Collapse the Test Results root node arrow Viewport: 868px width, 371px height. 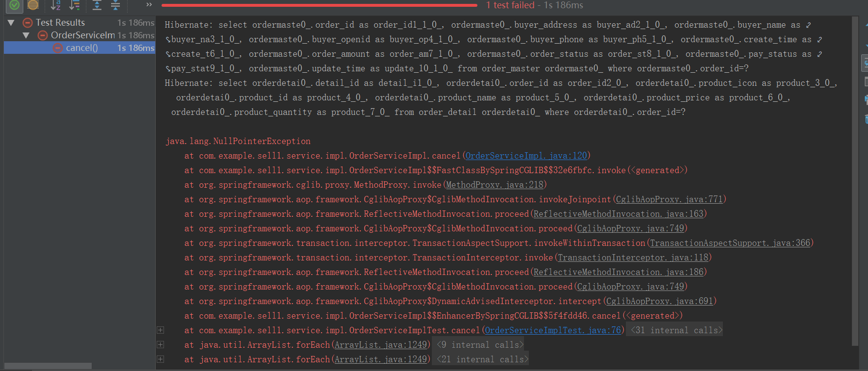11,22
